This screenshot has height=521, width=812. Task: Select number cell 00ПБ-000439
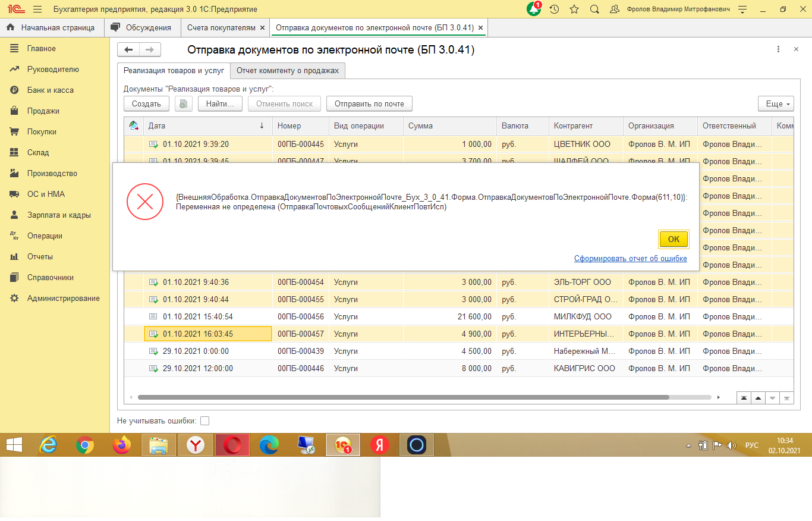point(300,351)
